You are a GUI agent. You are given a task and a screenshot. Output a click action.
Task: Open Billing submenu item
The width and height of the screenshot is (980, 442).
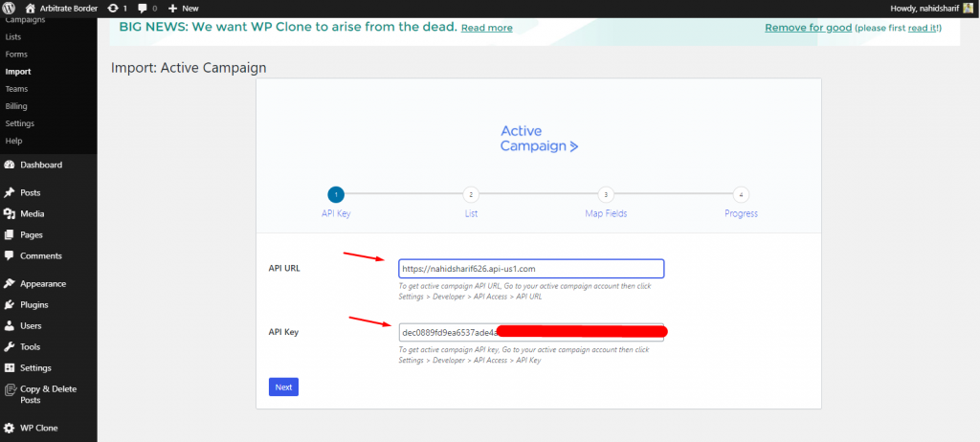point(16,106)
